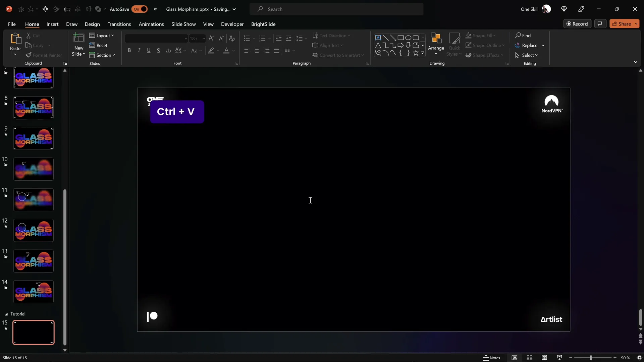Open Reading View from status bar
Image resolution: width=644 pixels, height=362 pixels.
[544, 358]
